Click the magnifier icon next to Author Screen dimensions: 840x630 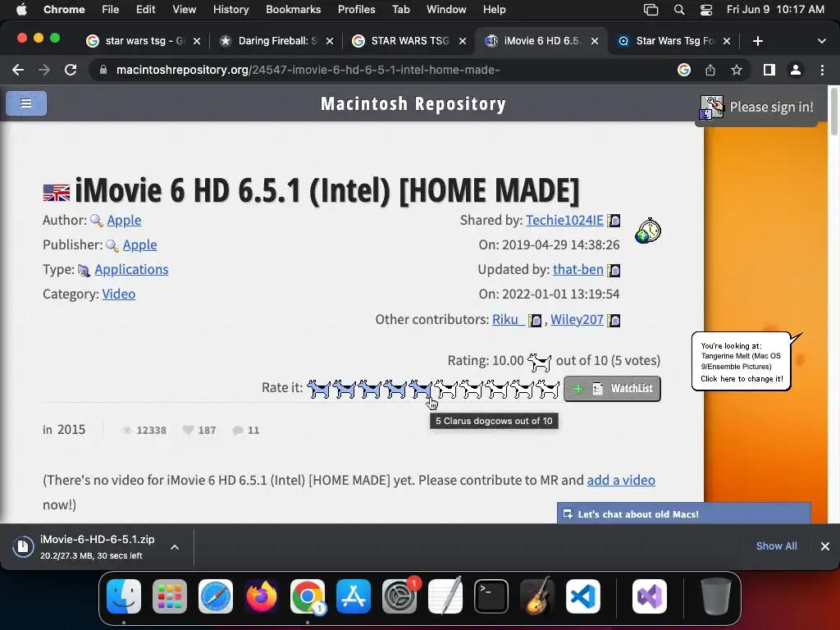[97, 221]
